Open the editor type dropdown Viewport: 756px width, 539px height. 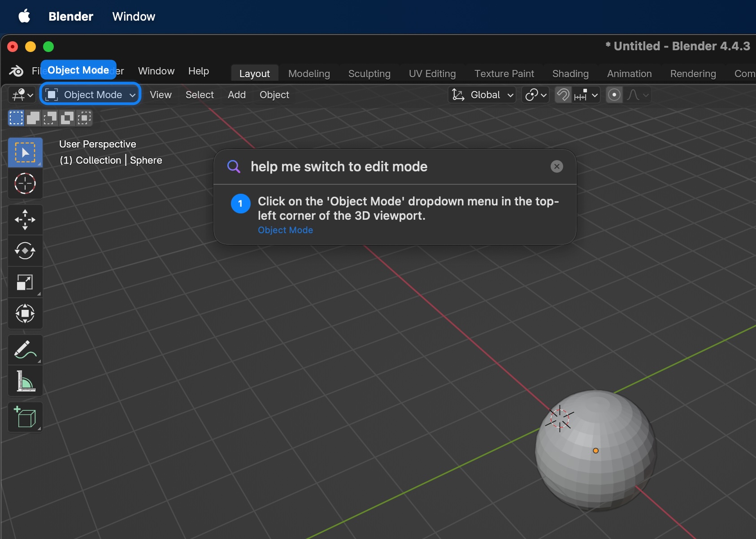(22, 95)
